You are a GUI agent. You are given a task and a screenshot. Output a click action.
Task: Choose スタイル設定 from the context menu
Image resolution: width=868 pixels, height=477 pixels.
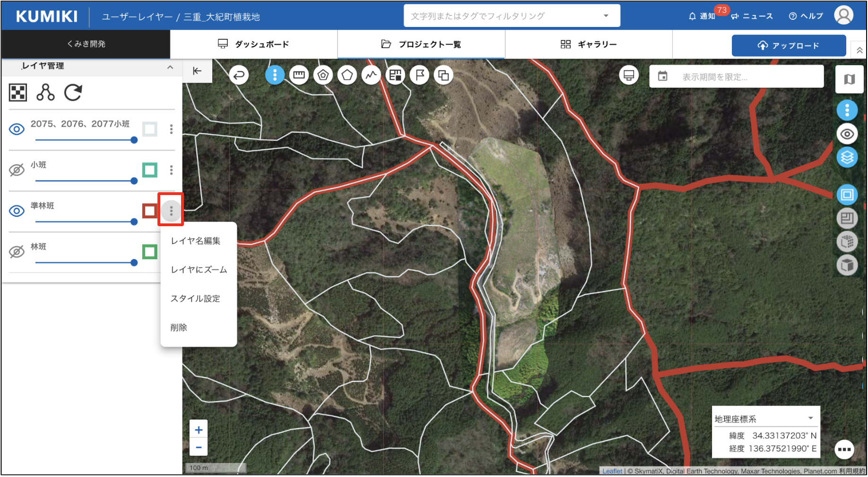tap(195, 298)
